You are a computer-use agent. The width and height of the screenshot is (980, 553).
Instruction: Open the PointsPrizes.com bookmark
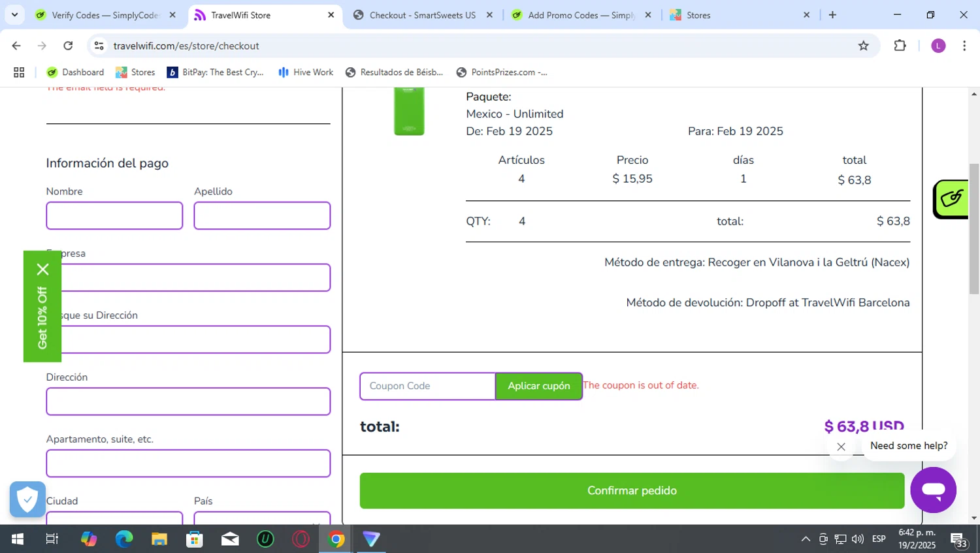point(502,72)
